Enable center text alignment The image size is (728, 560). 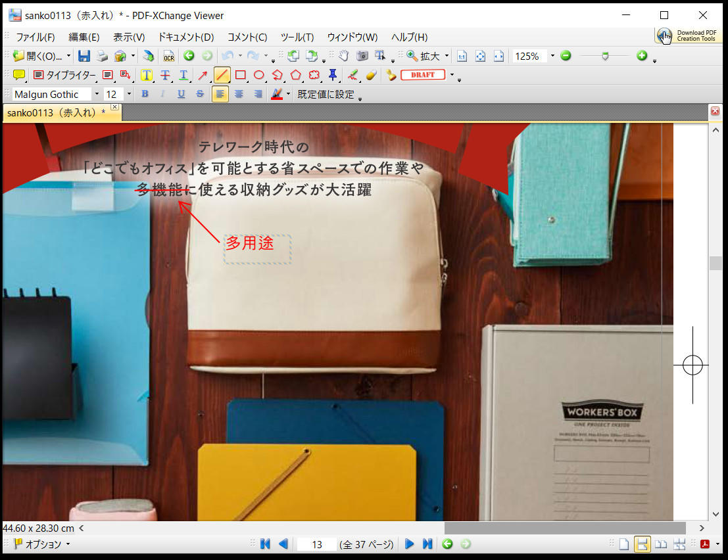click(239, 94)
